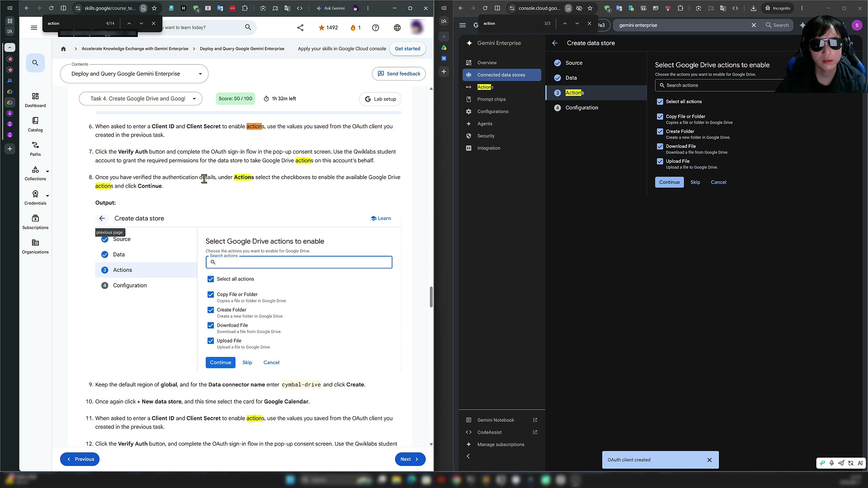Image resolution: width=868 pixels, height=488 pixels.
Task: Click the Previous button on lab page
Action: point(80,460)
